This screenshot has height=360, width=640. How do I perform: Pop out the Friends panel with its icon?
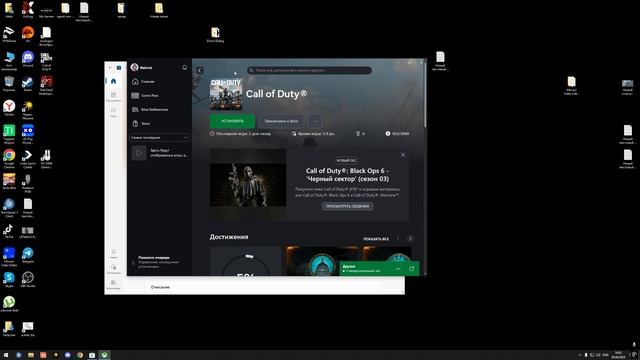pyautogui.click(x=411, y=269)
